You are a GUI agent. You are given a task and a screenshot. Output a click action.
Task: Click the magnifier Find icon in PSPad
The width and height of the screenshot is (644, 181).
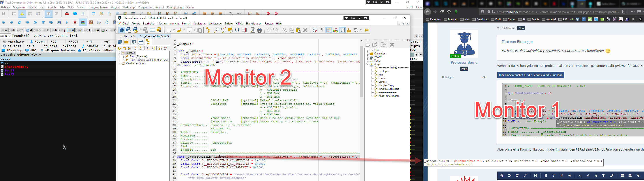click(216, 30)
